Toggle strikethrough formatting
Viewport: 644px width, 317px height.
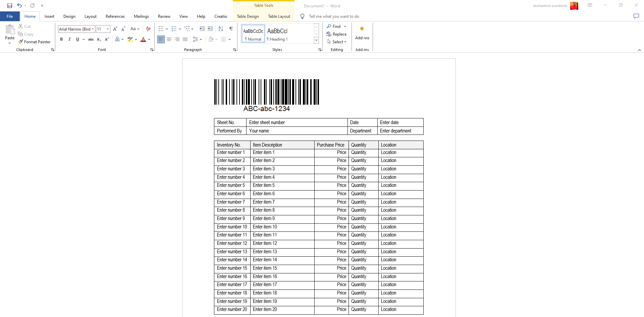point(91,40)
